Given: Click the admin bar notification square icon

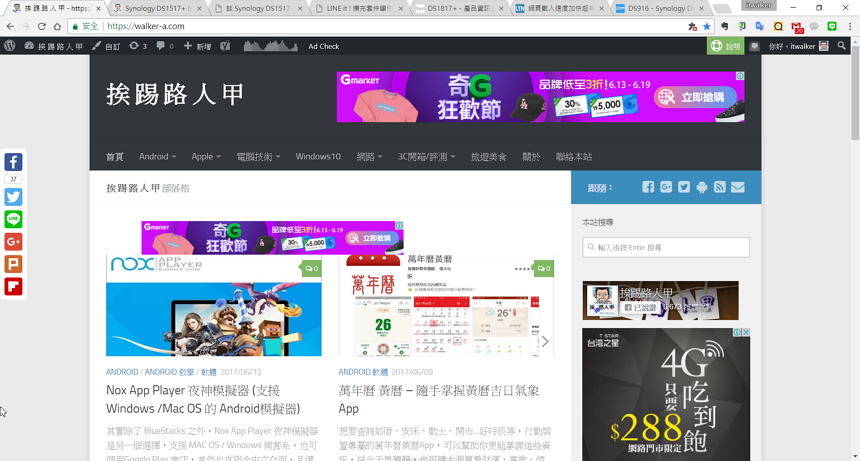Looking at the screenshot, I should click(x=755, y=46).
